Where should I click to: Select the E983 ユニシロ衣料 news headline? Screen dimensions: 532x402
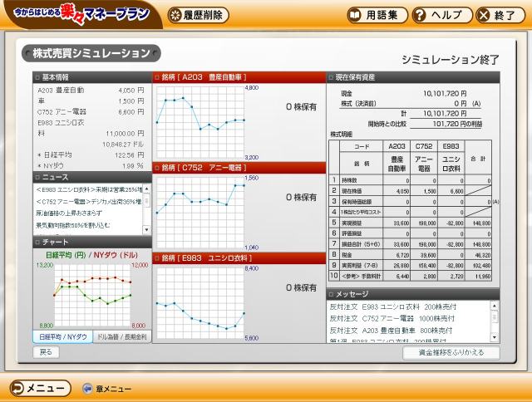tap(86, 189)
